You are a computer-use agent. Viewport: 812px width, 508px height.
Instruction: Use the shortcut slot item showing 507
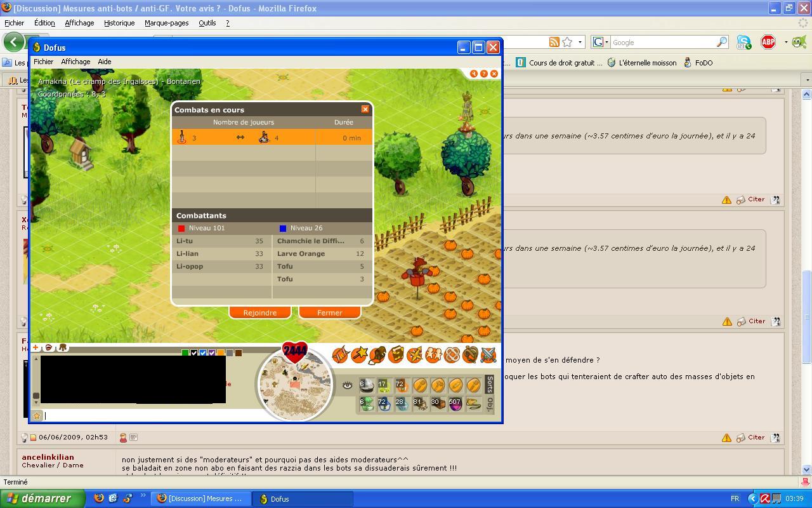(455, 404)
